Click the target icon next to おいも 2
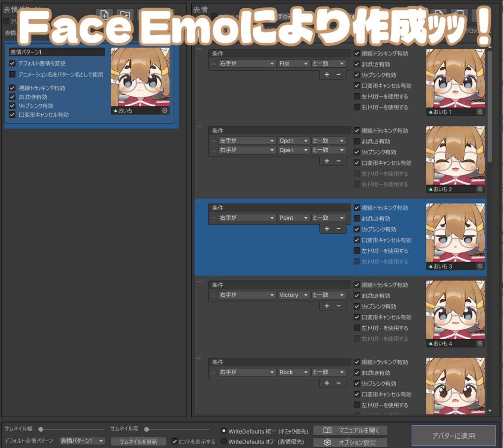 pyautogui.click(x=480, y=189)
